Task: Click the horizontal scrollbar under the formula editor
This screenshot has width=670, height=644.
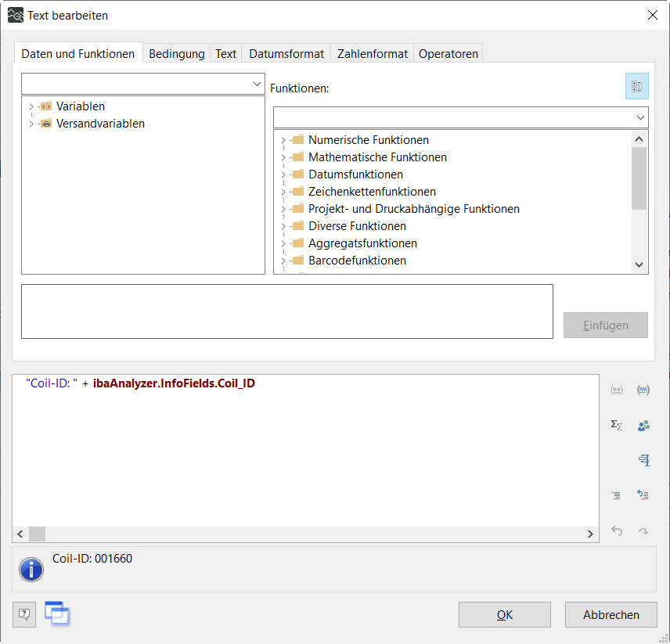Action: [313, 534]
